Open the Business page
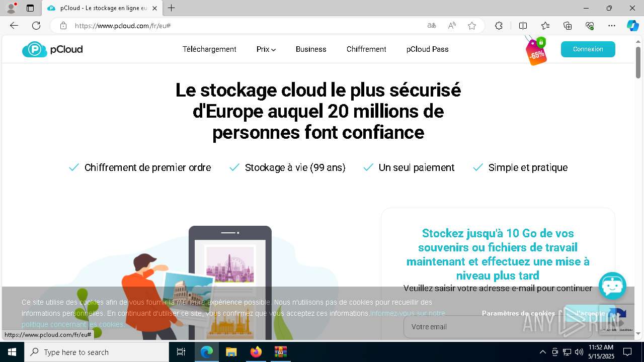 (x=311, y=49)
